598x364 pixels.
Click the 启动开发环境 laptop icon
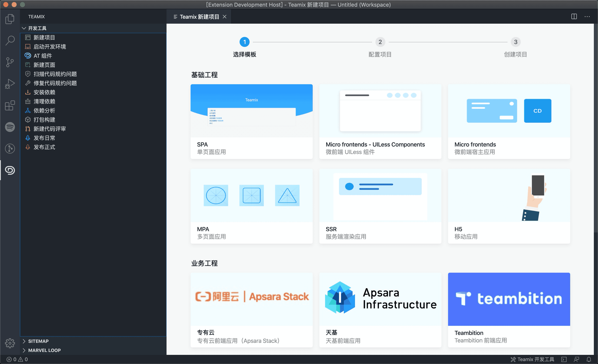click(28, 46)
